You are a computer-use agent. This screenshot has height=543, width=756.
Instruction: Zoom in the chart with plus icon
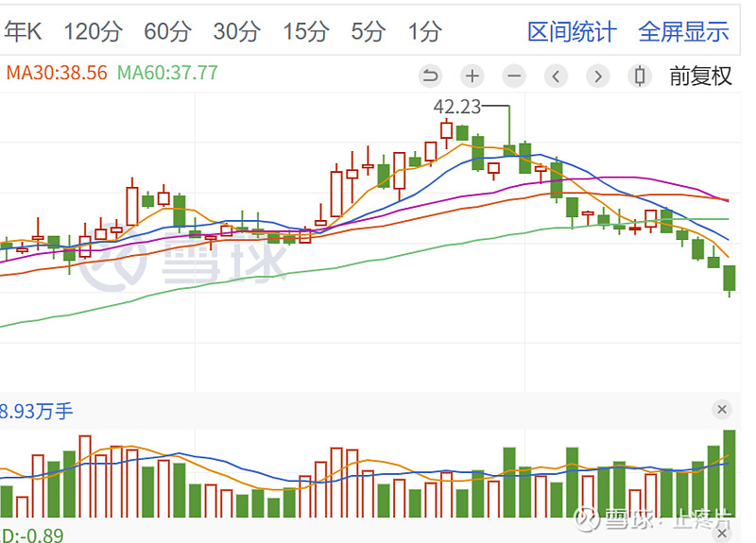tap(472, 76)
